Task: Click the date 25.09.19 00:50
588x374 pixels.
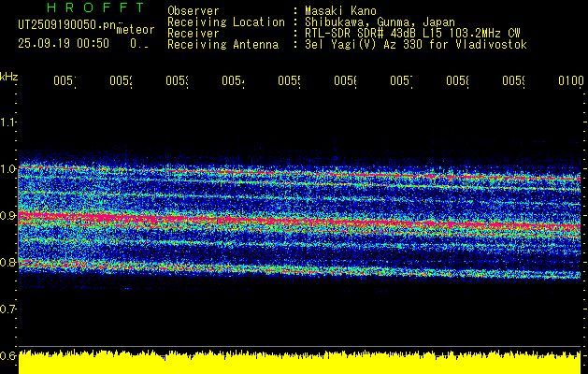Action: click(x=64, y=44)
